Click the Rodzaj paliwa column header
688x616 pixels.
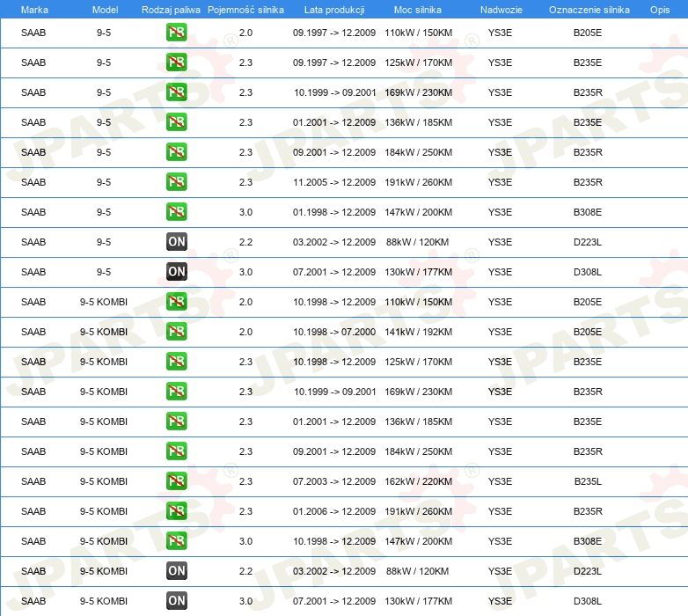click(x=171, y=10)
